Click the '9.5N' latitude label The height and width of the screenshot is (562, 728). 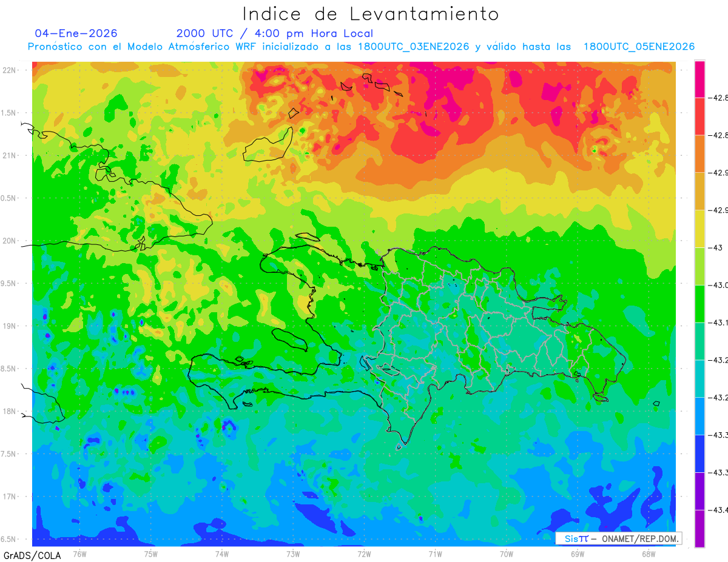pyautogui.click(x=9, y=284)
